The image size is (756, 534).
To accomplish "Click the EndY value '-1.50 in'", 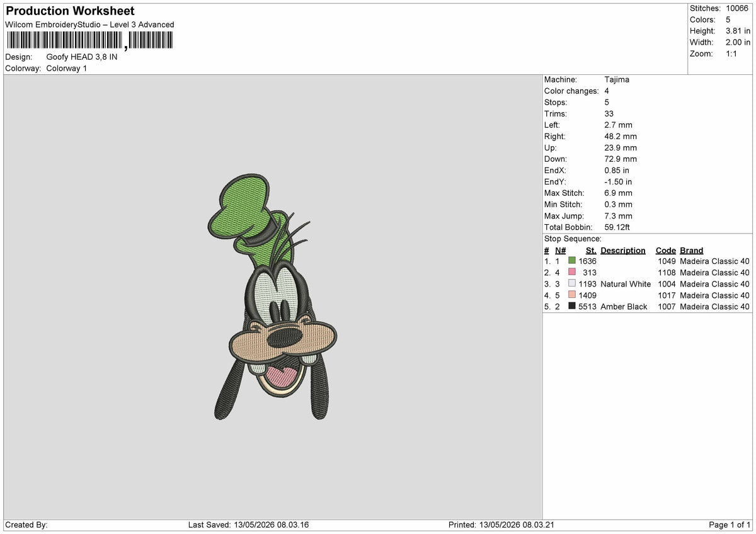I will click(x=618, y=181).
